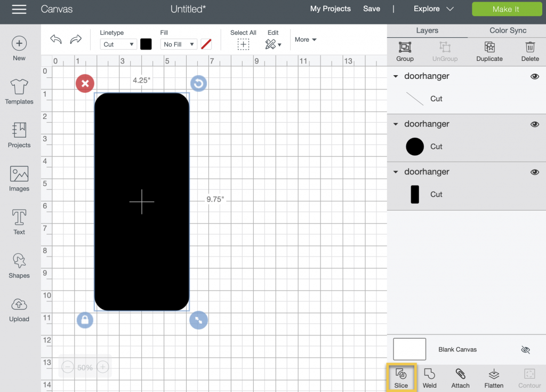Click the green Make It button
Image resolution: width=546 pixels, height=392 pixels.
(x=505, y=9)
